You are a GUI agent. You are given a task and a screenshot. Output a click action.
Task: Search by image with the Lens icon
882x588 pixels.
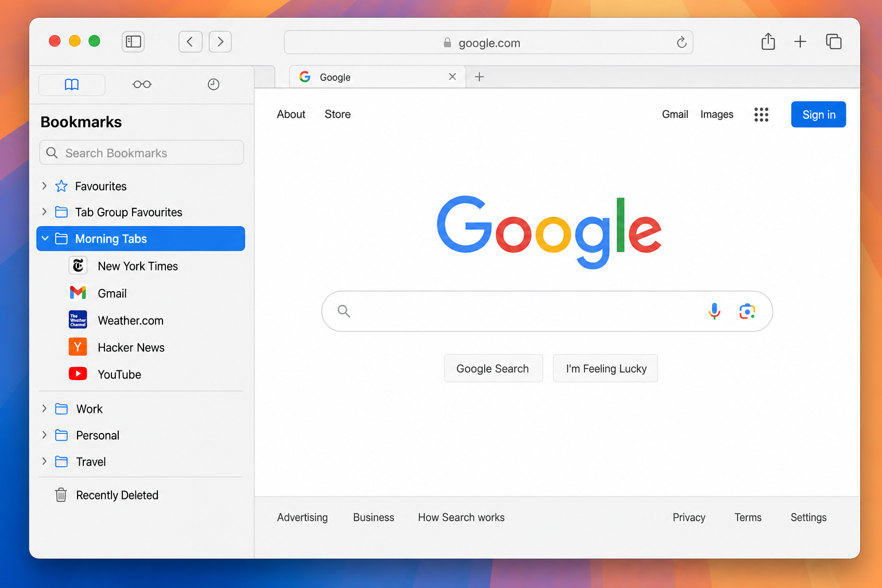coord(747,311)
